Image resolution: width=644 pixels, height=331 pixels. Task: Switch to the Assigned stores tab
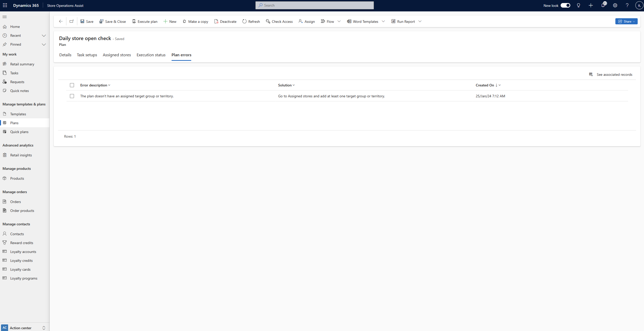(x=117, y=55)
